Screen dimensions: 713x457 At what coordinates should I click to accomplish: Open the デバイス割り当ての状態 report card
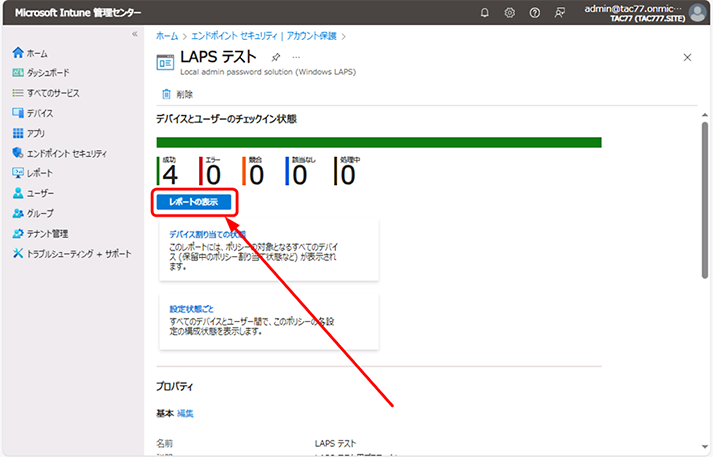(x=269, y=250)
